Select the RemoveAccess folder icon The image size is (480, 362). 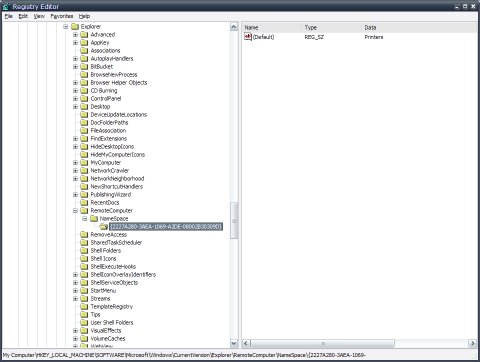[x=84, y=235]
